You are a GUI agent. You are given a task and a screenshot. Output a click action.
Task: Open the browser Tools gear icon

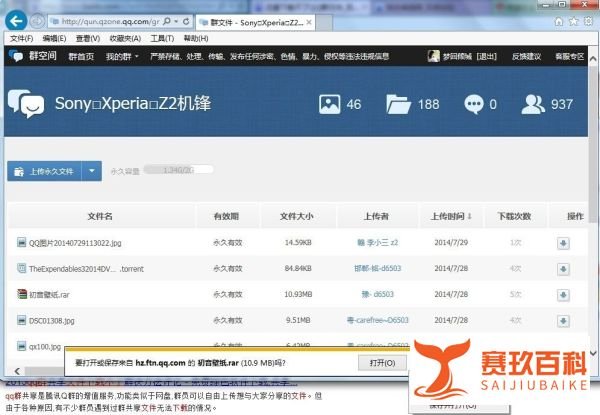[588, 21]
